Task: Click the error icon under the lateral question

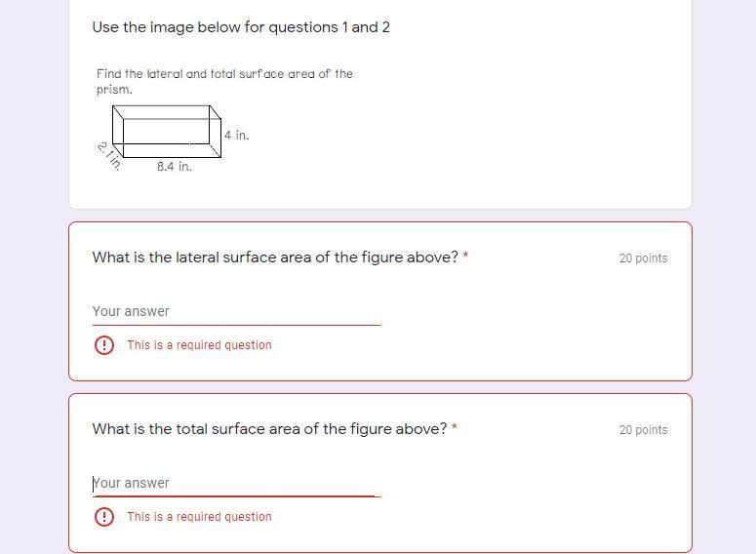Action: pyautogui.click(x=104, y=345)
